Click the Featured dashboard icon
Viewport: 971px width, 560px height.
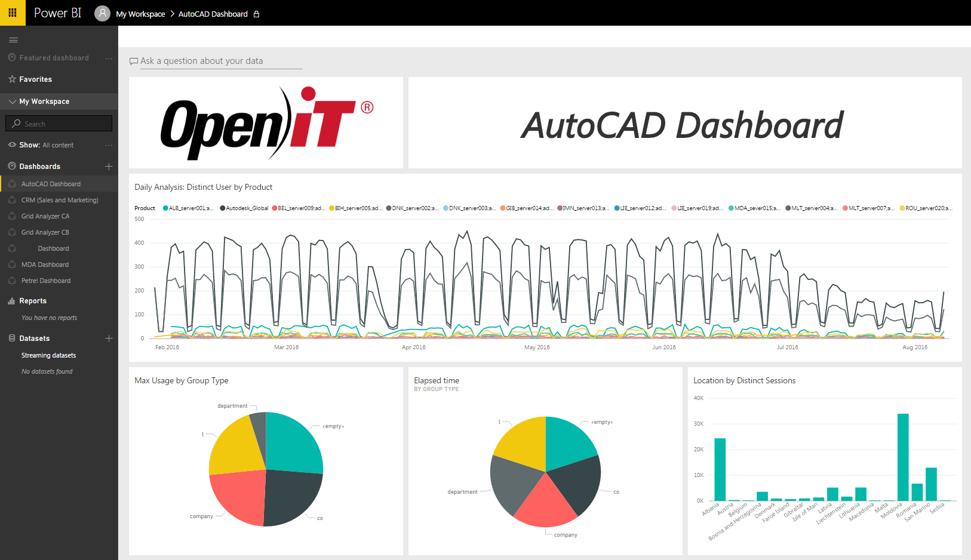tap(12, 57)
